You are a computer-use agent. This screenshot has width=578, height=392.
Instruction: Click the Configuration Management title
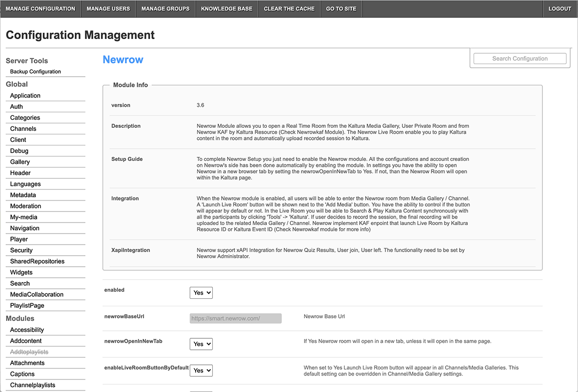tap(80, 35)
